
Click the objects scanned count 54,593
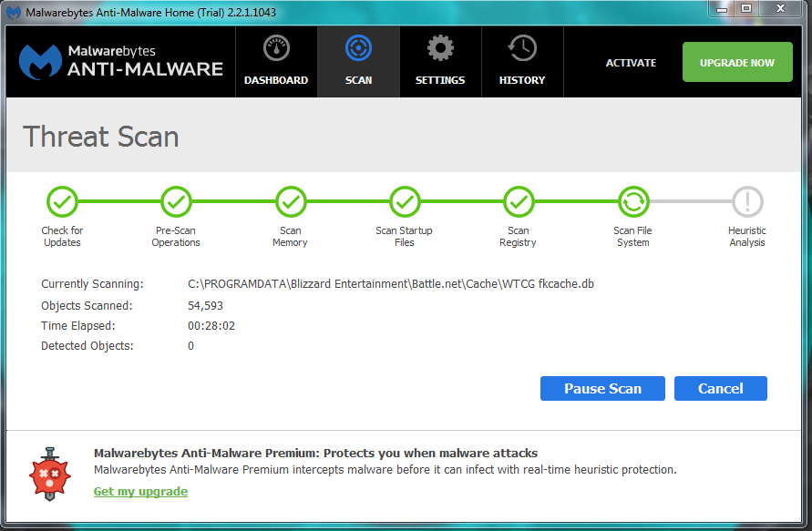tap(206, 306)
